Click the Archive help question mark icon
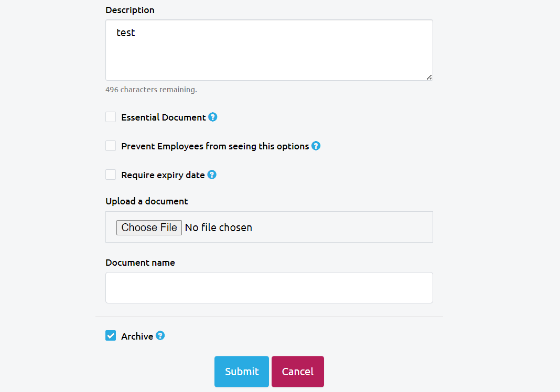This screenshot has height=392, width=560. point(160,336)
